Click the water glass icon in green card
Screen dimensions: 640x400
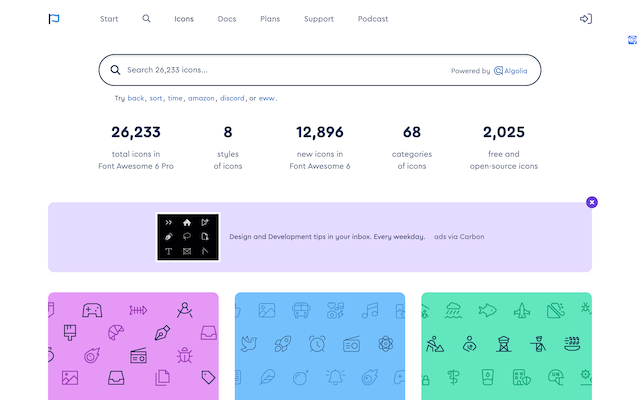click(x=487, y=378)
